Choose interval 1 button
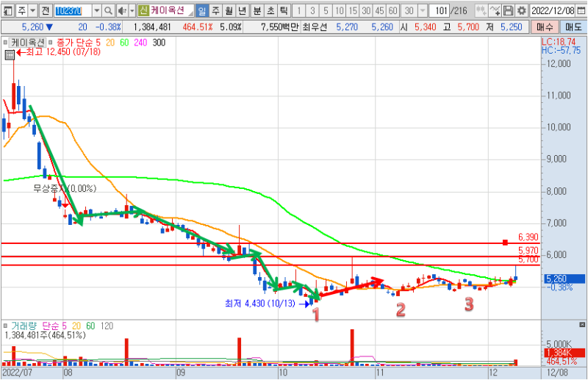The height and width of the screenshot is (380, 588). (299, 10)
